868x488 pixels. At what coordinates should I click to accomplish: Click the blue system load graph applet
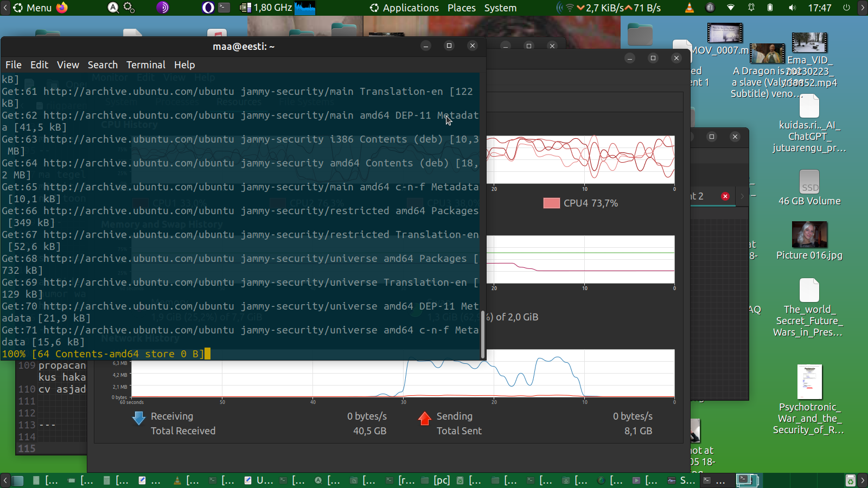pyautogui.click(x=305, y=8)
